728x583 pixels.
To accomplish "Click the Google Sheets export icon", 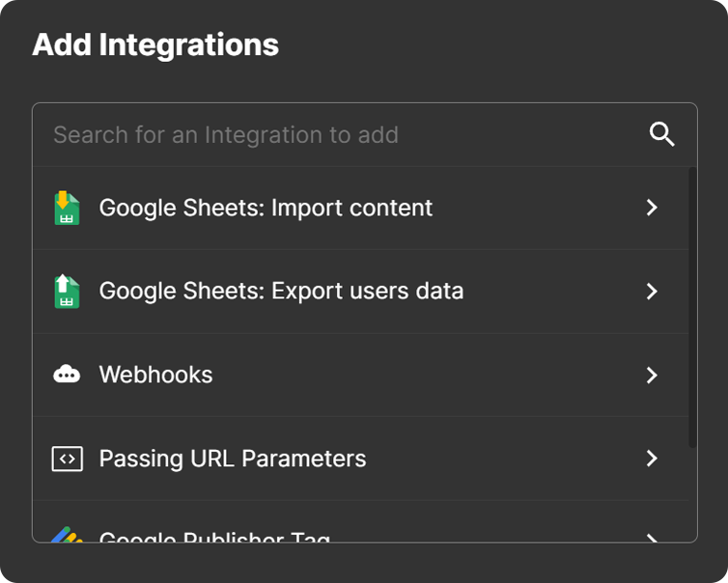I will (x=67, y=291).
